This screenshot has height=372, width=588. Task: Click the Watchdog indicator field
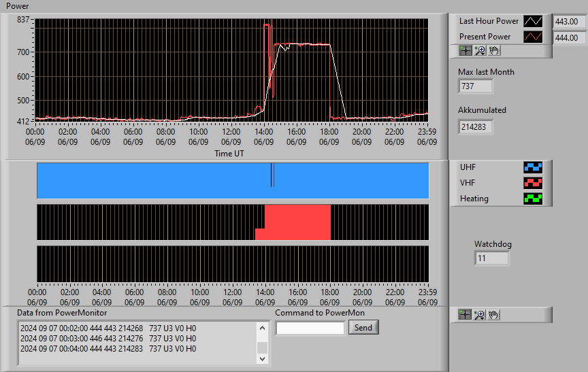click(491, 258)
